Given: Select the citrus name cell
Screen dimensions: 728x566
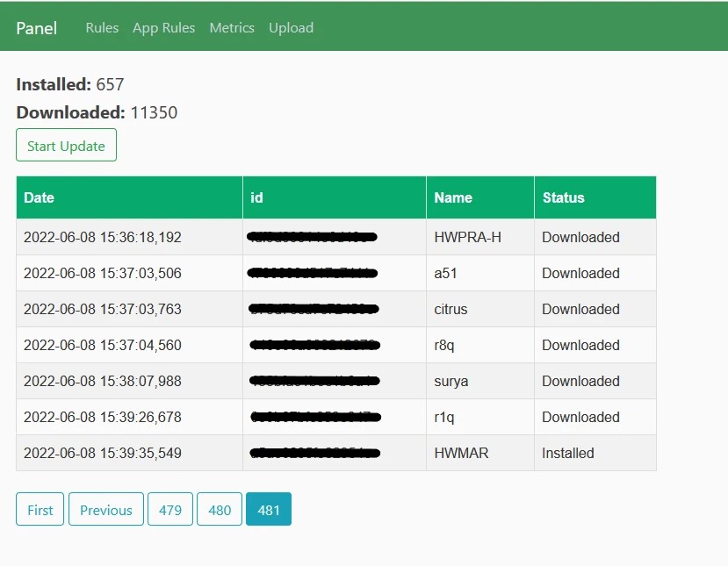Looking at the screenshot, I should 450,309.
